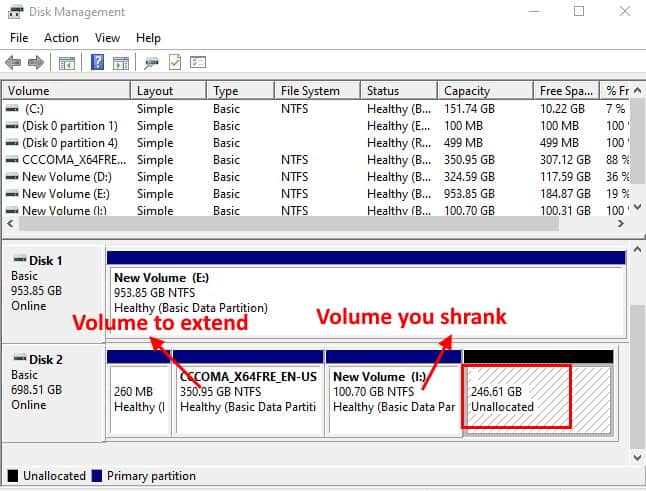This screenshot has height=491, width=646.
Task: Click the Properties checkmark toolbar icon
Action: (x=175, y=62)
